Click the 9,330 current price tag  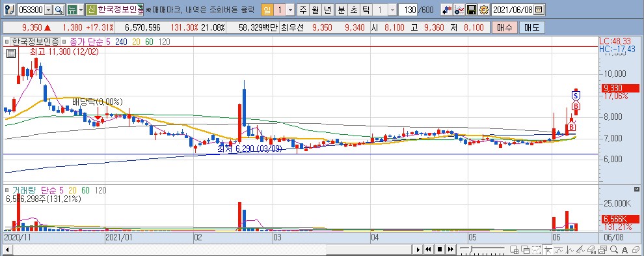(x=620, y=88)
